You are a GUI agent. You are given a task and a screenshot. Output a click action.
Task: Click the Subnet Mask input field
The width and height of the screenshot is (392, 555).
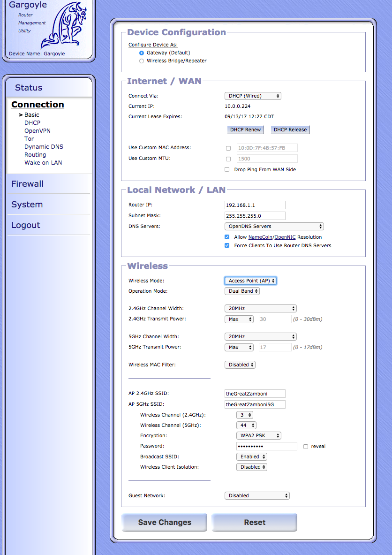255,216
